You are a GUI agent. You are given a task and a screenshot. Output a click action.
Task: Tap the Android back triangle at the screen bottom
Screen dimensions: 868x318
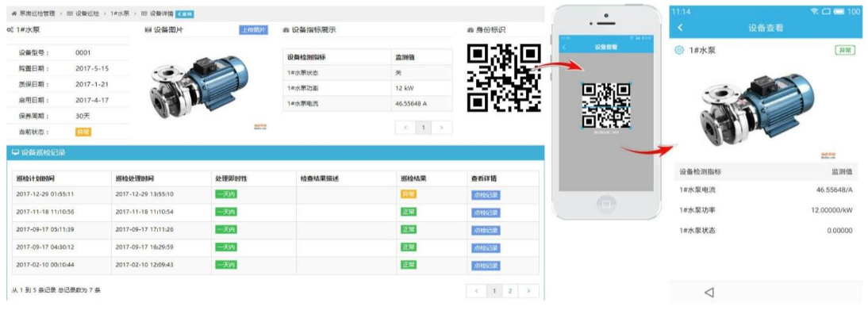[x=709, y=293]
